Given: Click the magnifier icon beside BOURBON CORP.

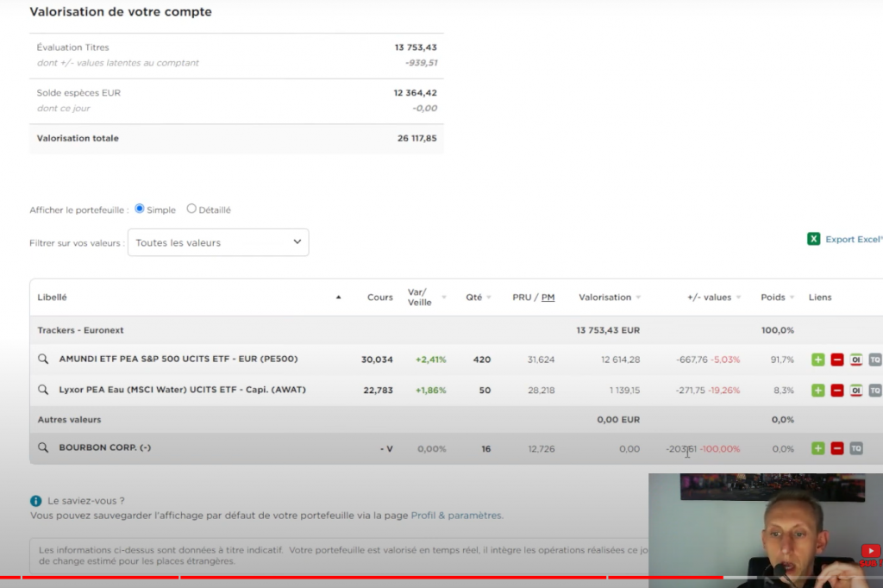Looking at the screenshot, I should coord(43,448).
